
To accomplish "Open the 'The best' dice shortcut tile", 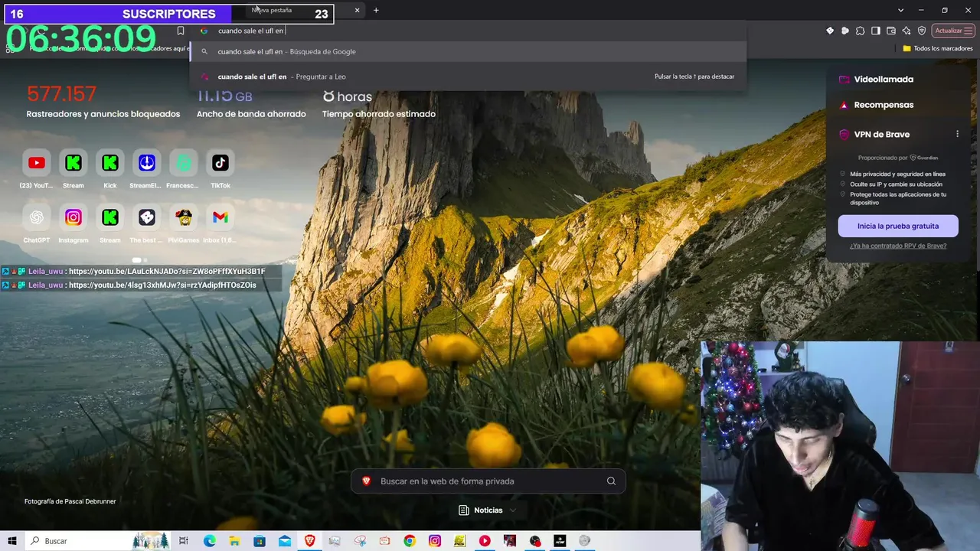I will tap(146, 217).
